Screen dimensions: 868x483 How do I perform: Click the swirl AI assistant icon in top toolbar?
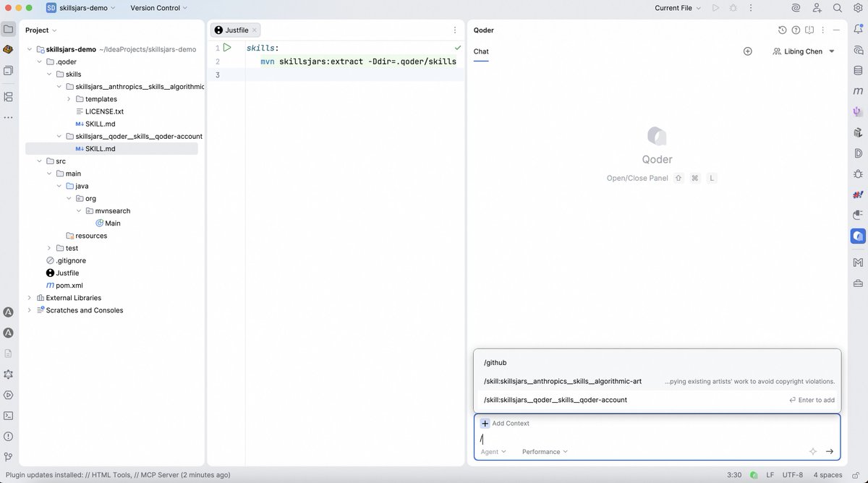[796, 8]
